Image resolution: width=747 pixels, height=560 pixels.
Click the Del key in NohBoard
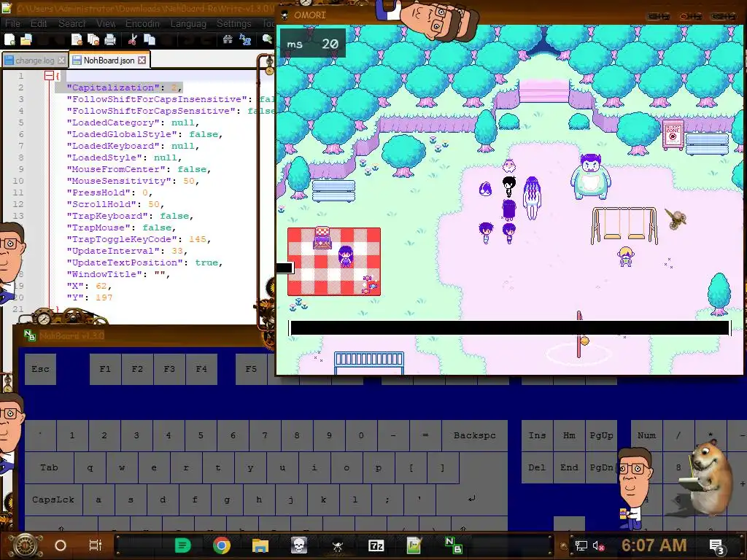pyautogui.click(x=537, y=467)
